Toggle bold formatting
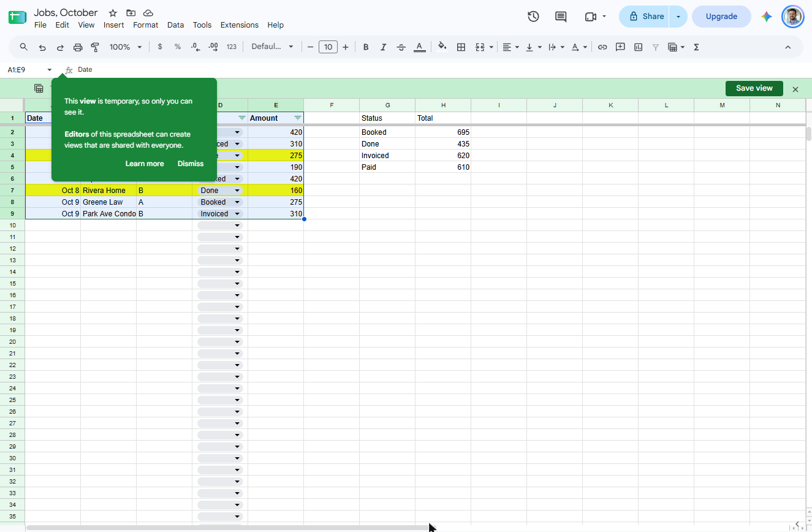 coord(366,47)
